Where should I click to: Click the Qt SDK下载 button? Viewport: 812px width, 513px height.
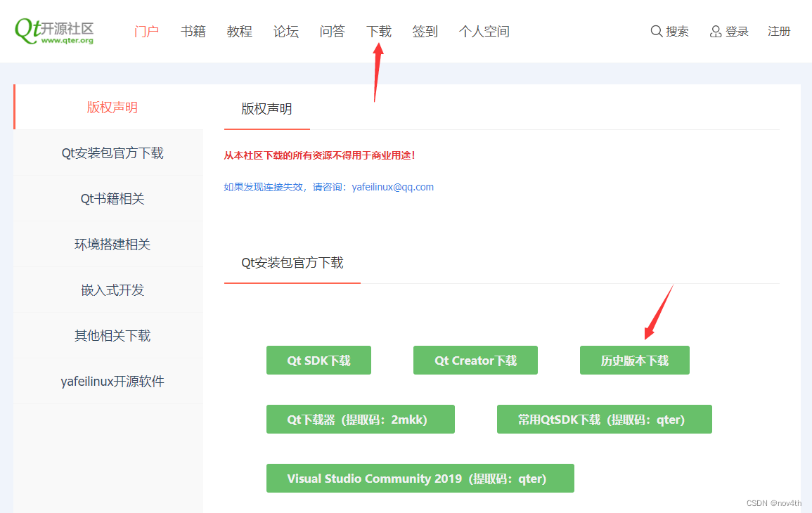[x=318, y=360]
